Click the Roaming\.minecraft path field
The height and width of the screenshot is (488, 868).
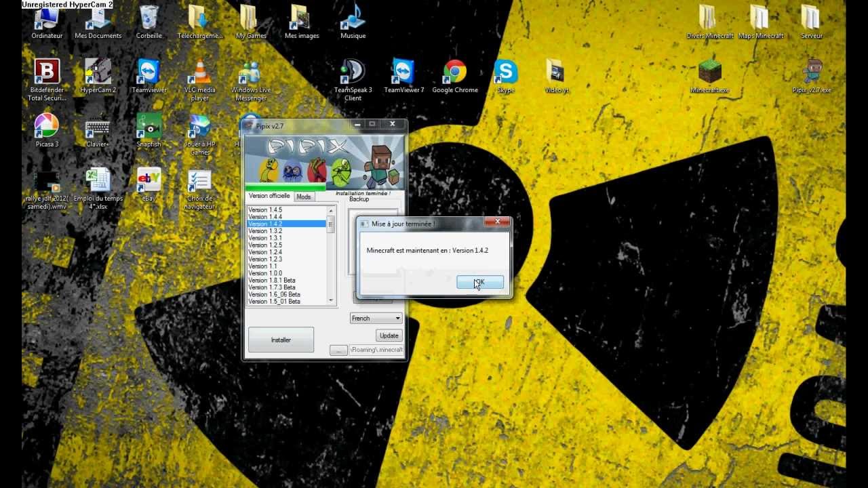click(x=376, y=350)
